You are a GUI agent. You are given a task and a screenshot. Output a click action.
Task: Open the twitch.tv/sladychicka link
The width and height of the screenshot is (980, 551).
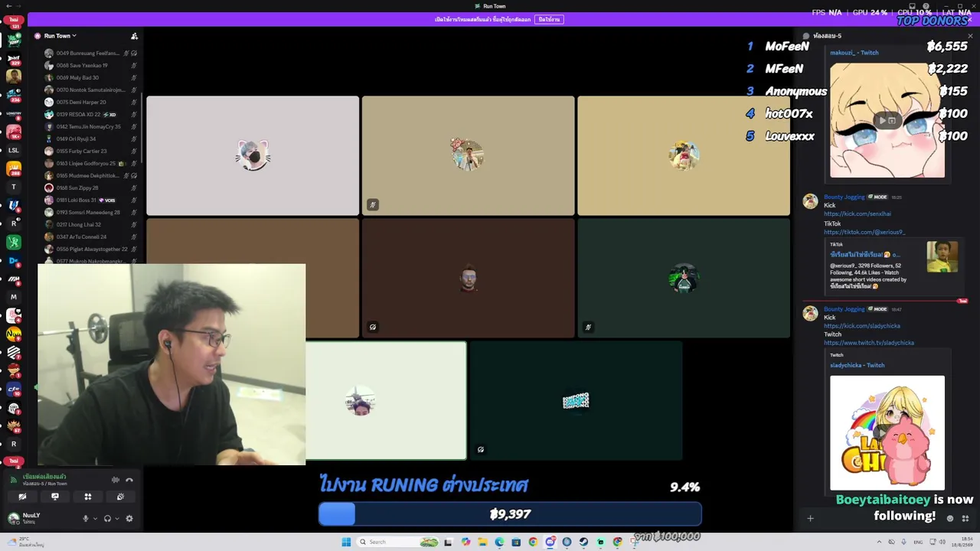click(869, 343)
